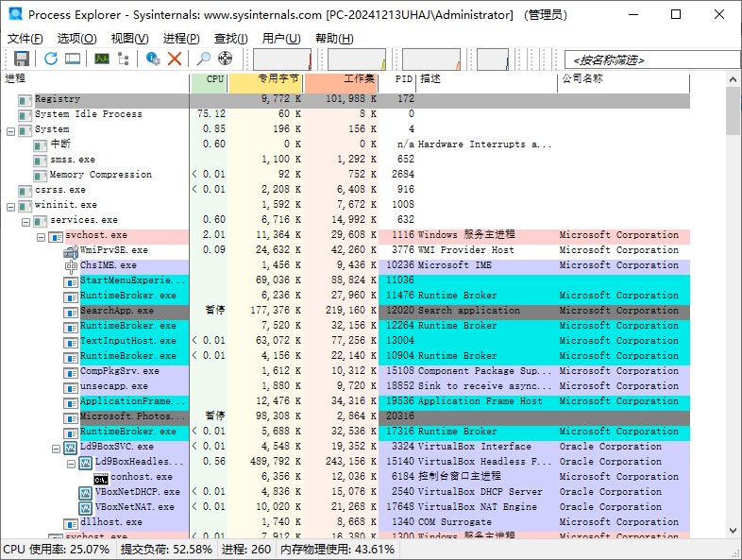
Task: Click the conhost.exe console icon
Action: tap(101, 479)
